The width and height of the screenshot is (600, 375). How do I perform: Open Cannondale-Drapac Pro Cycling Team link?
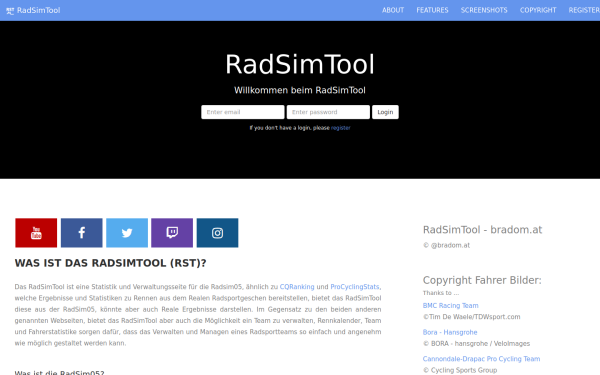click(x=481, y=359)
